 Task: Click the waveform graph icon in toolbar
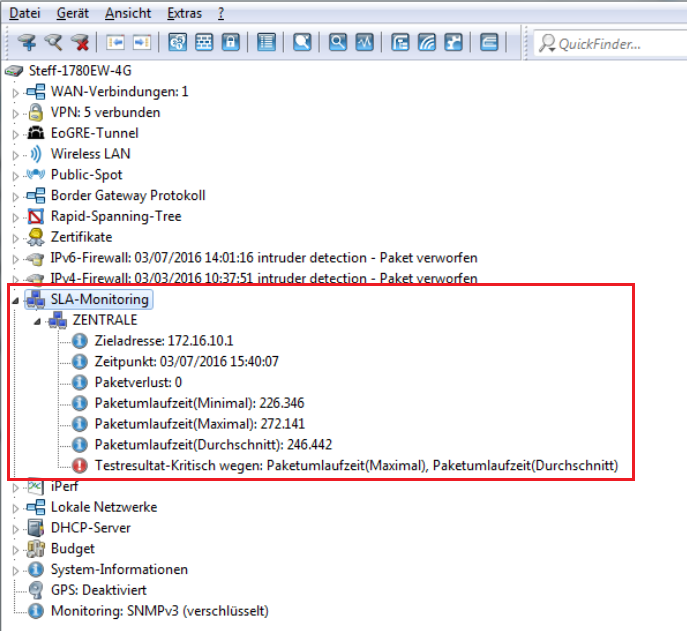pos(364,43)
